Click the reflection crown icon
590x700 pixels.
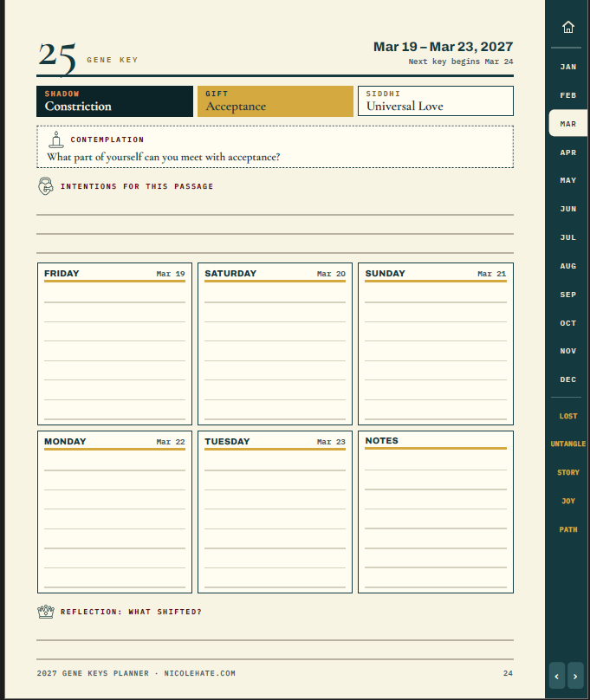[x=46, y=612]
